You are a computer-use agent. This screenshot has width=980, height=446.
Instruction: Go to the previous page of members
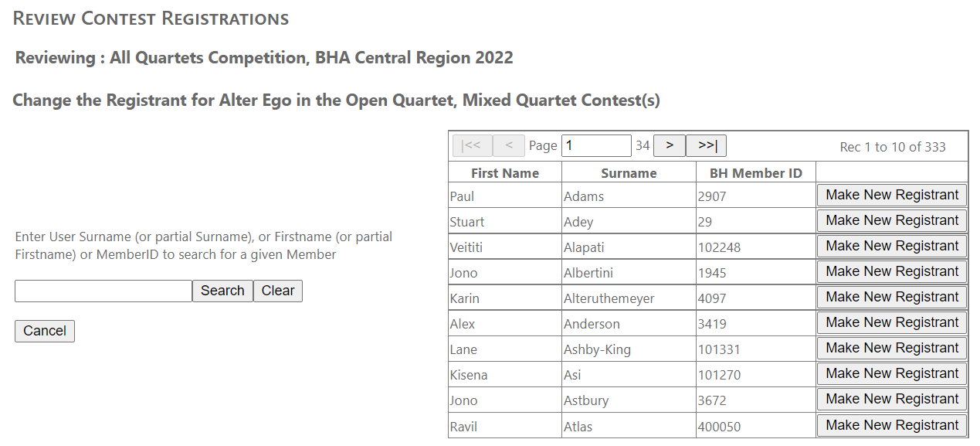click(x=509, y=146)
